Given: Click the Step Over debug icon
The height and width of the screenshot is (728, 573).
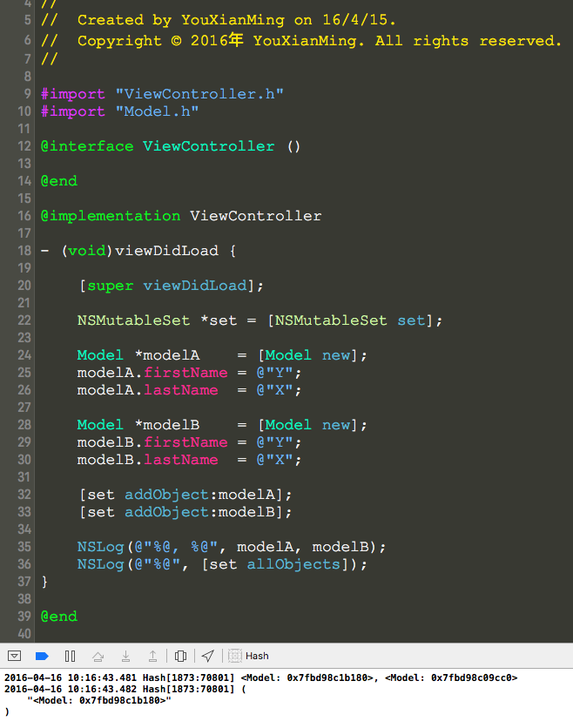Looking at the screenshot, I should click(98, 656).
